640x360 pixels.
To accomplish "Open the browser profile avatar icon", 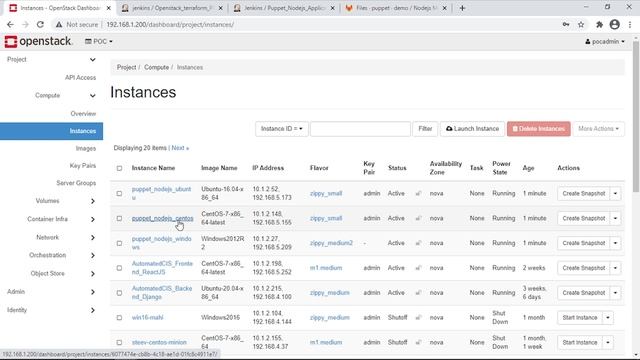I will pos(614,24).
